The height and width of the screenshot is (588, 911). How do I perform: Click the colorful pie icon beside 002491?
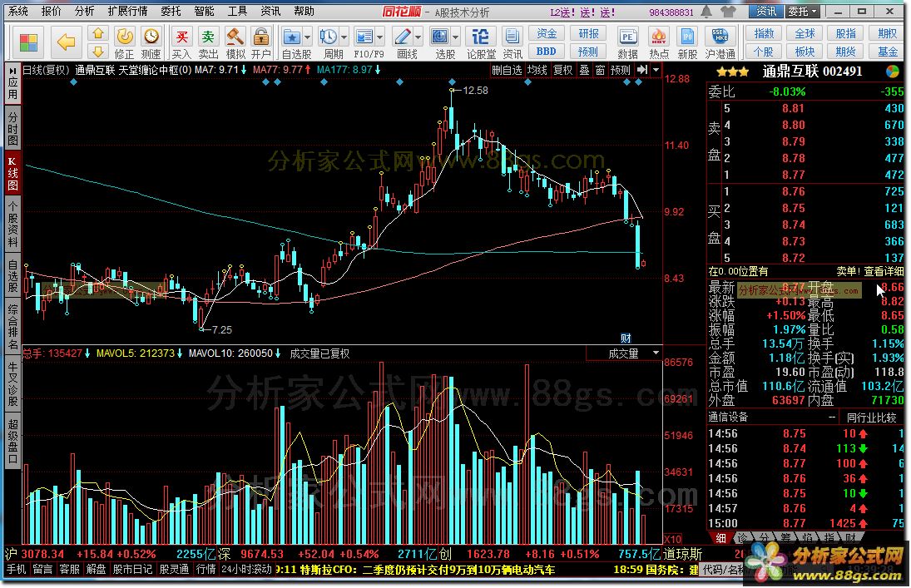(x=893, y=72)
